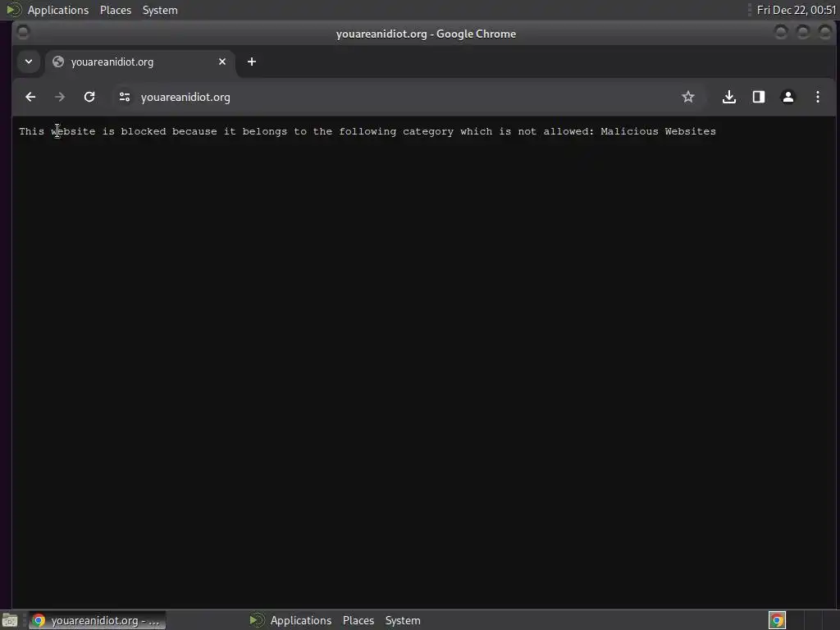Click the word 'blocked' in message

(x=144, y=131)
